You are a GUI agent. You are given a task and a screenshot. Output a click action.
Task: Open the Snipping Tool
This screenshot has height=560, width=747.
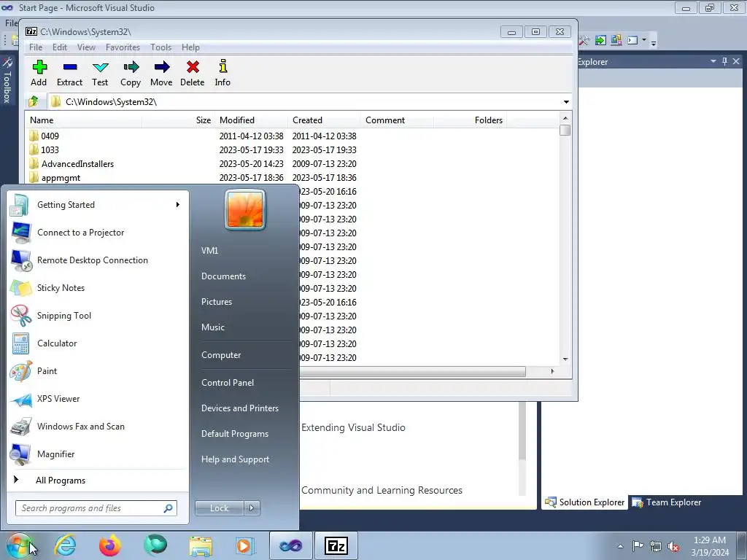point(96,315)
